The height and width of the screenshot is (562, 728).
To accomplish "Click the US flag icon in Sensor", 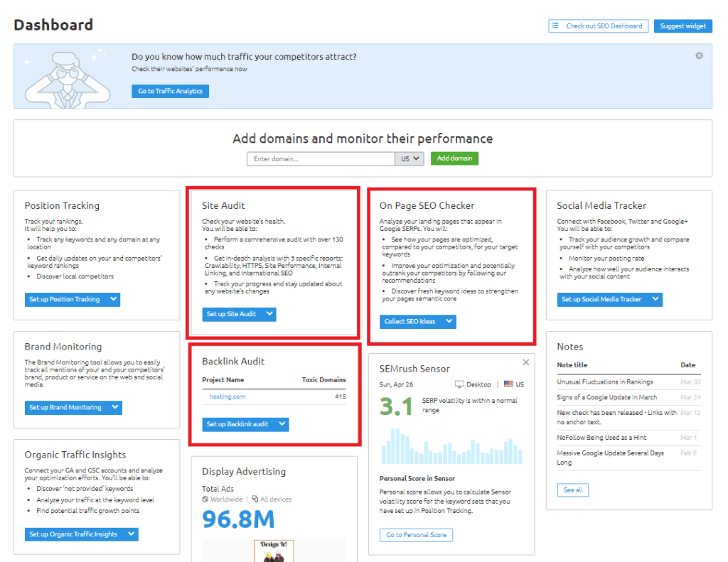I will [508, 384].
